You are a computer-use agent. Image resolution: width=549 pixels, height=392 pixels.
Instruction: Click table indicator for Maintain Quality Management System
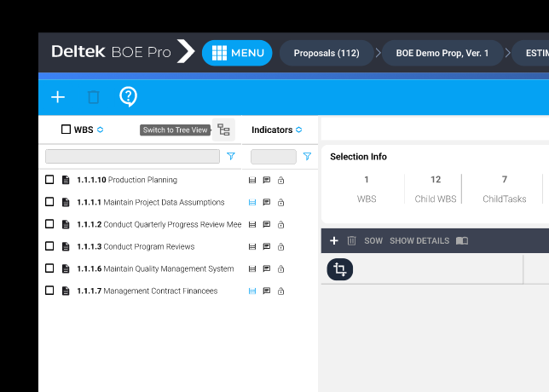252,268
